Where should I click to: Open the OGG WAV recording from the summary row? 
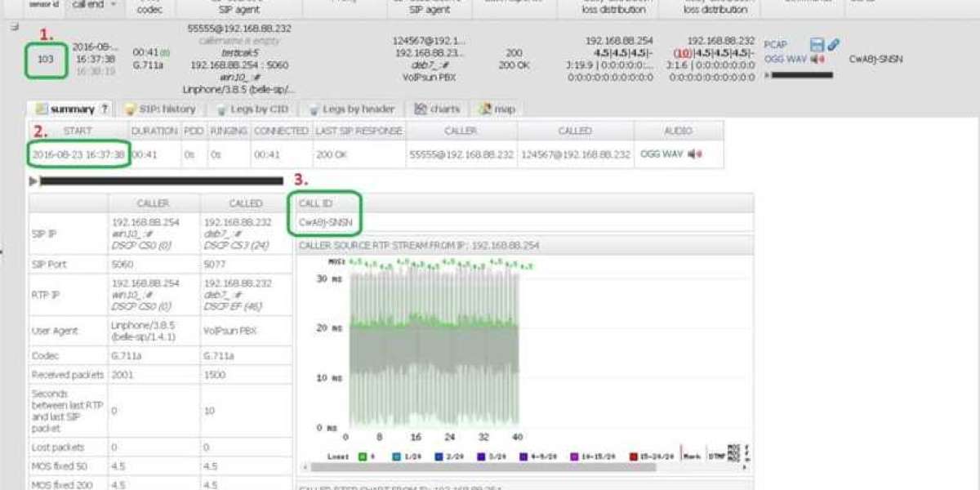tap(663, 151)
